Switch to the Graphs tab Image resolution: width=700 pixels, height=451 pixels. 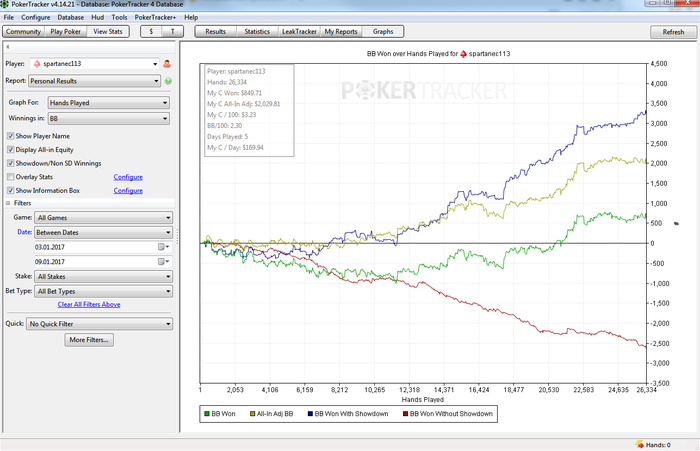click(x=383, y=32)
